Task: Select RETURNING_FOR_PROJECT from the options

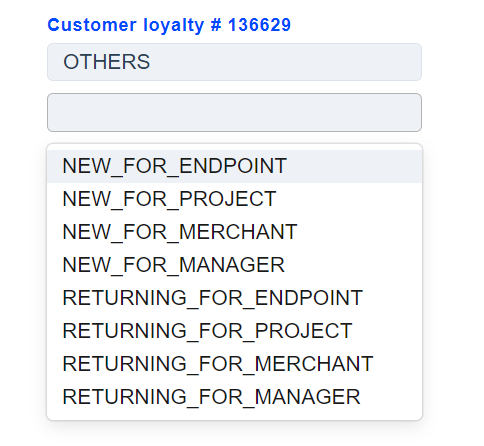Action: 234,331
